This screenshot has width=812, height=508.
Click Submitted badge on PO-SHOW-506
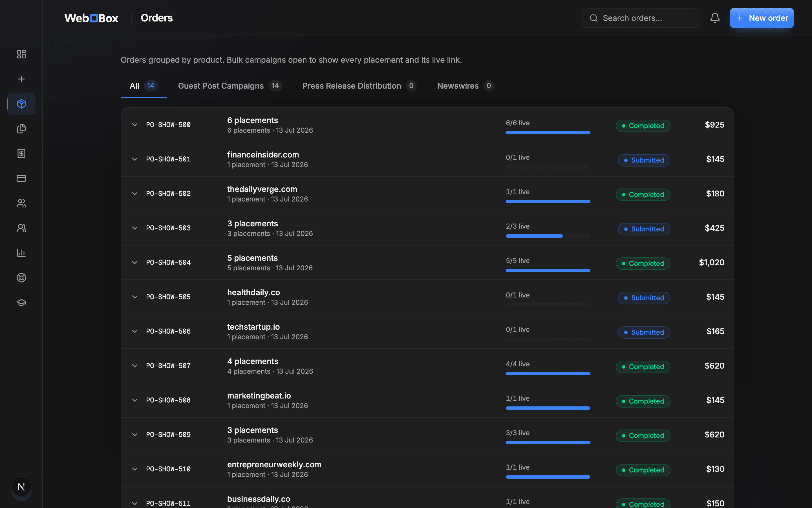click(x=644, y=332)
